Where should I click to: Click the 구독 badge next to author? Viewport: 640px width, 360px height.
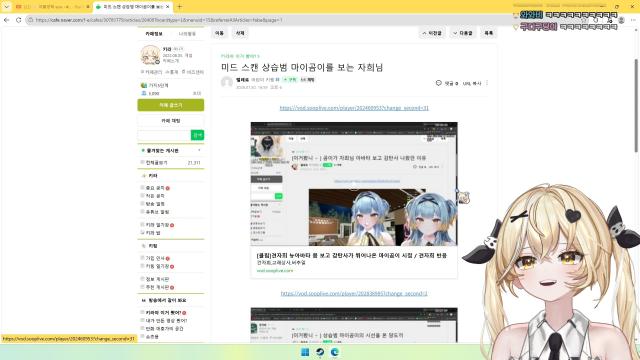290,80
